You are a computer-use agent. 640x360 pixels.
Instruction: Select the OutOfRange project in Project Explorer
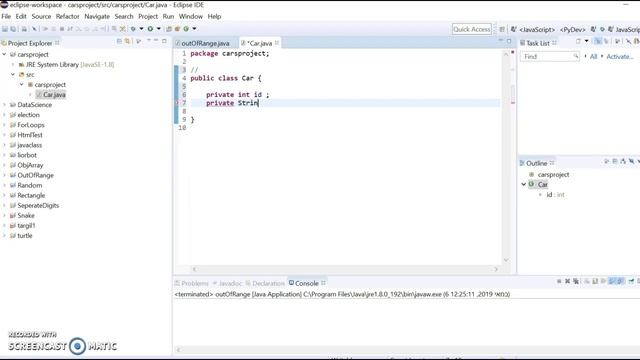coord(36,175)
